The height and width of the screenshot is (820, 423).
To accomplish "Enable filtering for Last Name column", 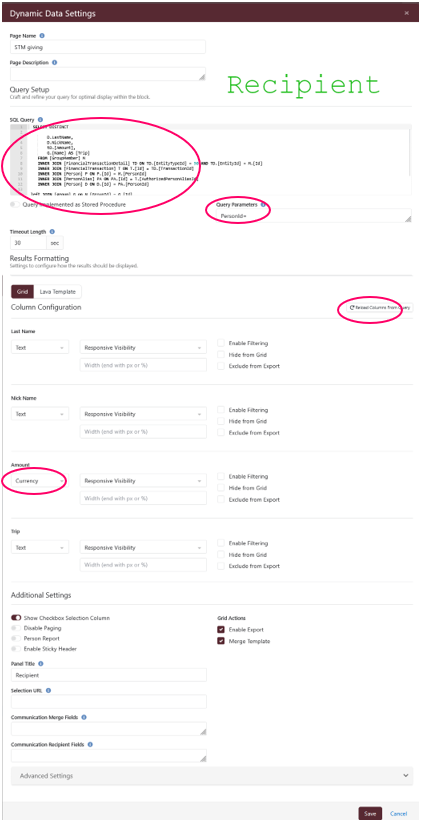I will point(222,343).
